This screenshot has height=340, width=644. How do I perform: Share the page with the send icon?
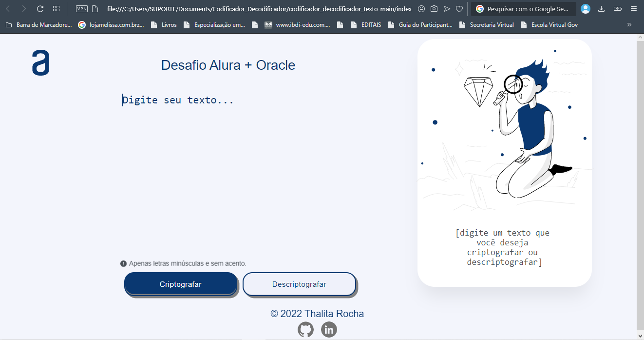coord(447,8)
